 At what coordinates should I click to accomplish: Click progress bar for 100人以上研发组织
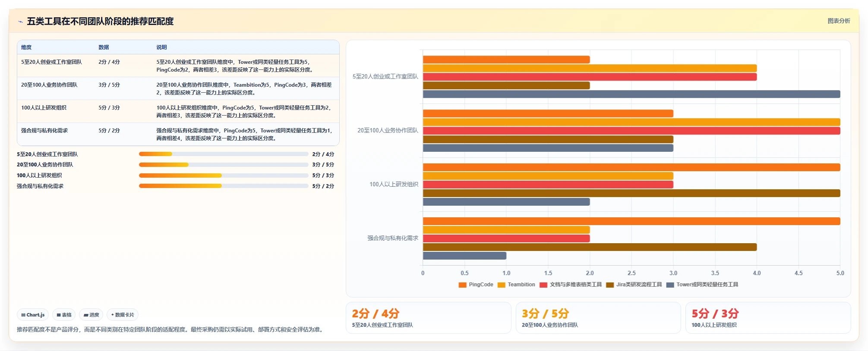[224, 175]
